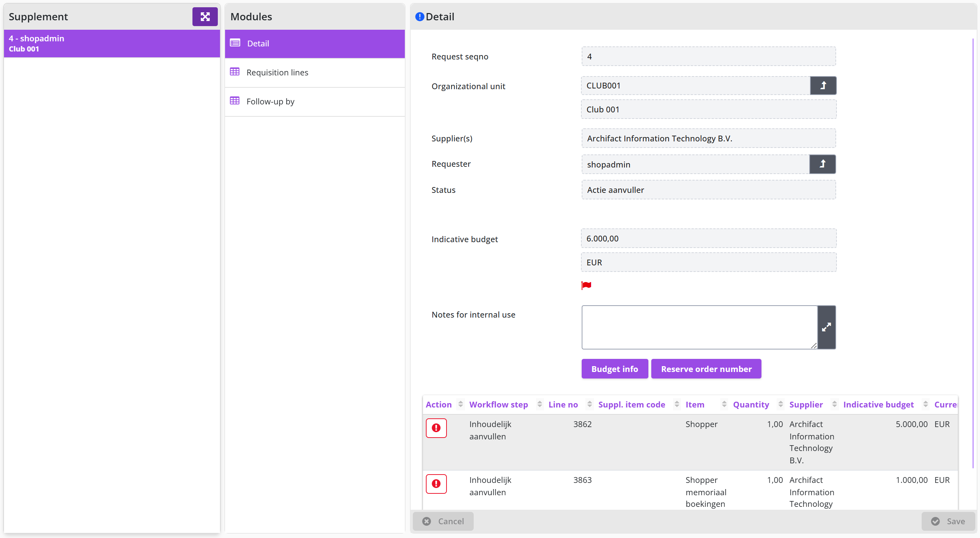Open the alert action for line 3863
The image size is (980, 538).
[436, 484]
